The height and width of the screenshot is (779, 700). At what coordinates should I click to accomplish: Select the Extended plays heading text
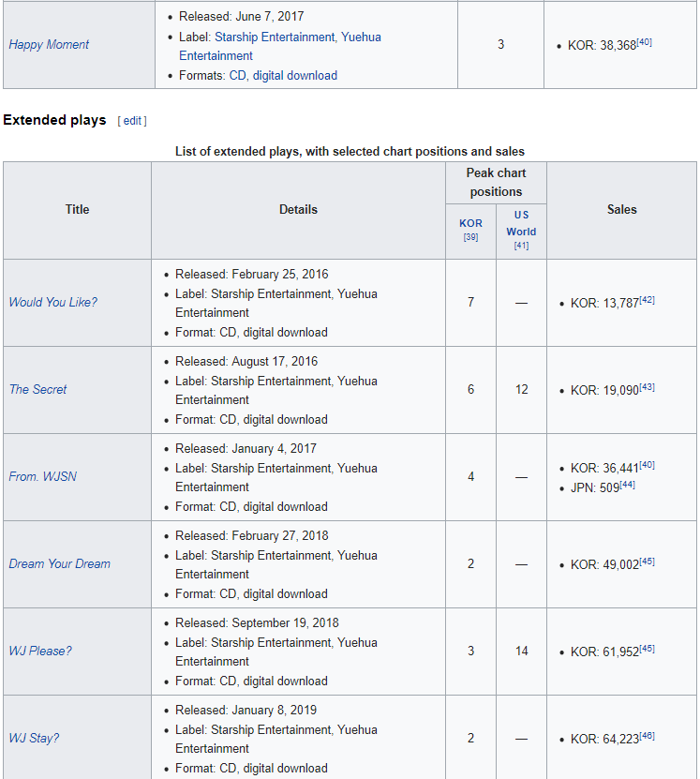[x=54, y=120]
